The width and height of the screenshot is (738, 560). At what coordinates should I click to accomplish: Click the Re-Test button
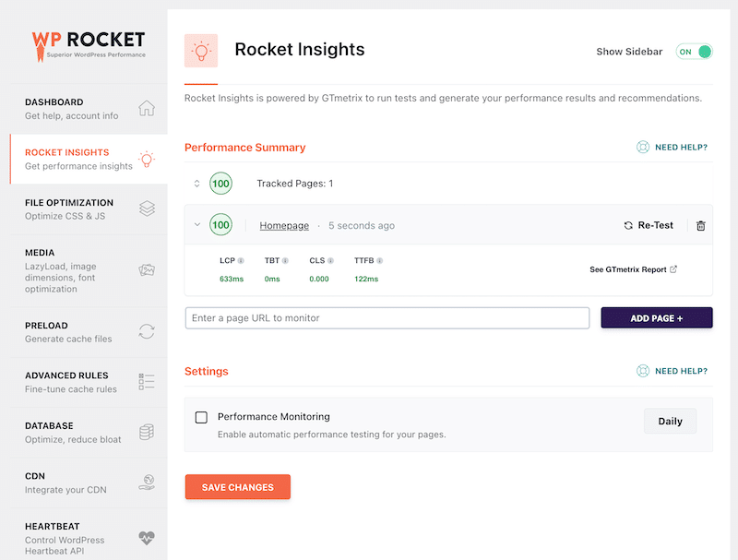coord(649,225)
